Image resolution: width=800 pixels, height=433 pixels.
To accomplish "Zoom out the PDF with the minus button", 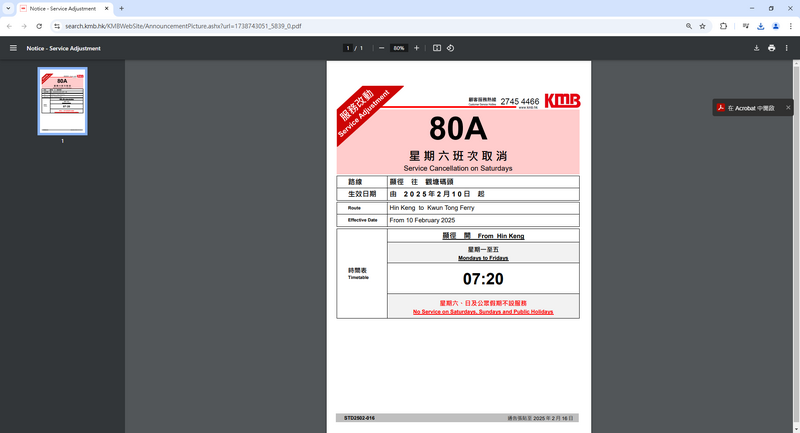I will [x=381, y=48].
